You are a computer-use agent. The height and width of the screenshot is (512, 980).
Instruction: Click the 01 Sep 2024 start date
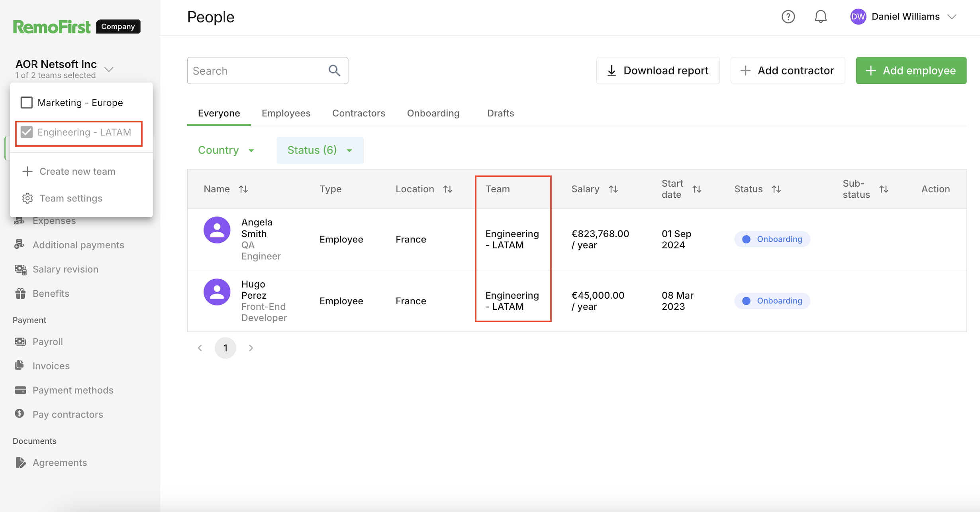tap(676, 239)
